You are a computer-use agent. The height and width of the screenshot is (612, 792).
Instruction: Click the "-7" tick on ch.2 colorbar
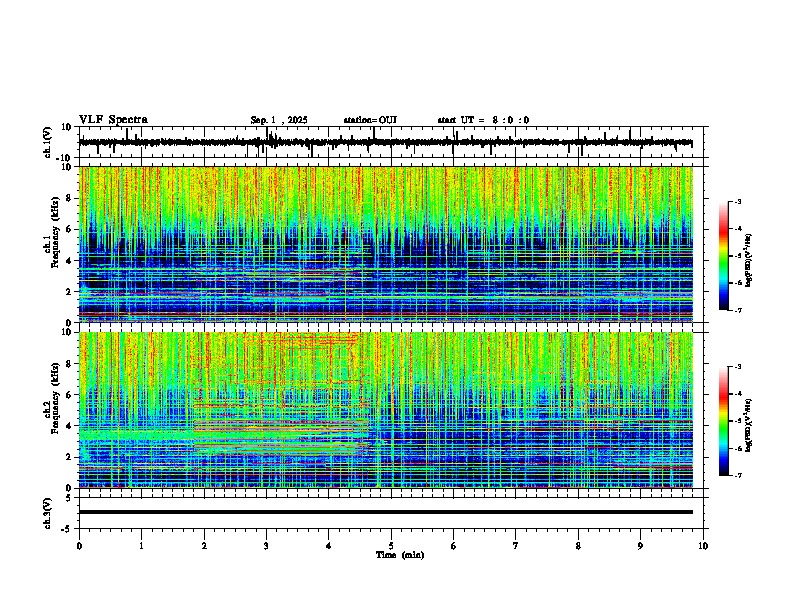point(737,476)
